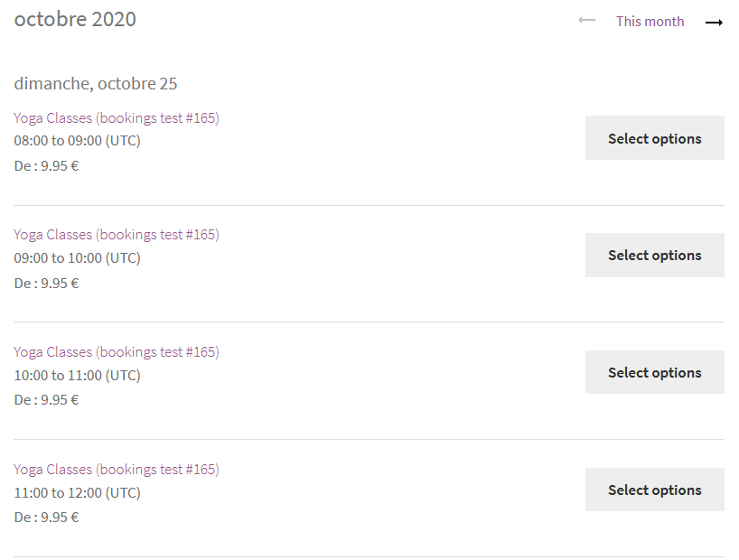Select options for the 11:00 to 12:00 class
Screen dimensions: 739x560
click(654, 490)
